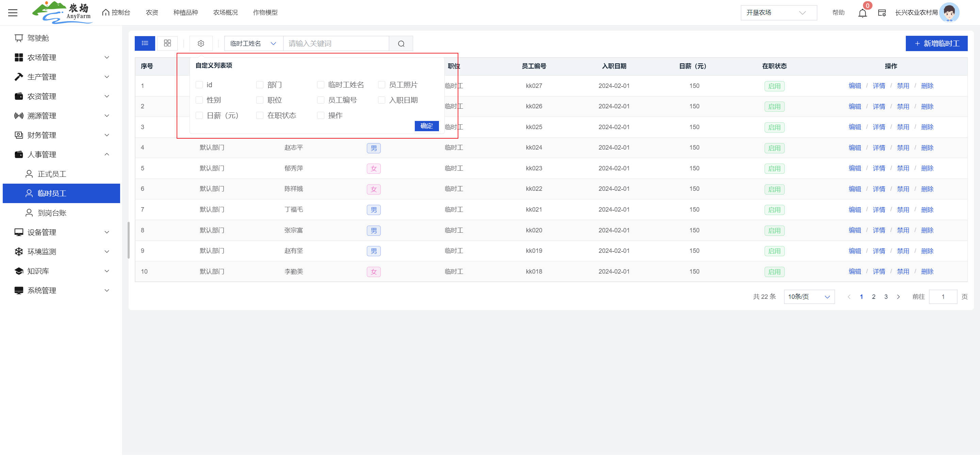Enable the 在职状态 column checkbox
980x460 pixels.
tap(260, 116)
